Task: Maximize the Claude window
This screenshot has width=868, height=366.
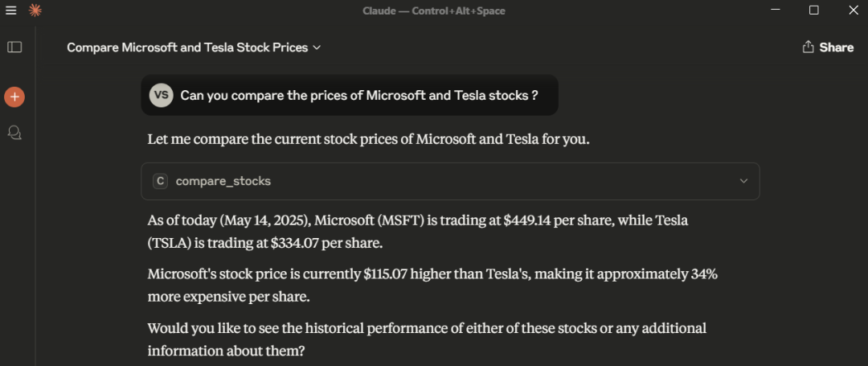Action: coord(813,10)
